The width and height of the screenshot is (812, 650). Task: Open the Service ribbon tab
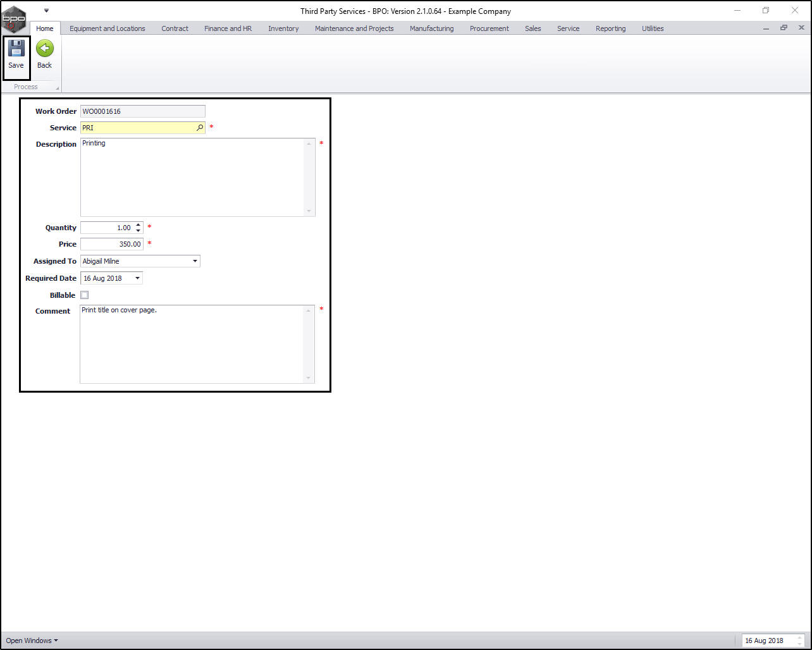pyautogui.click(x=569, y=28)
